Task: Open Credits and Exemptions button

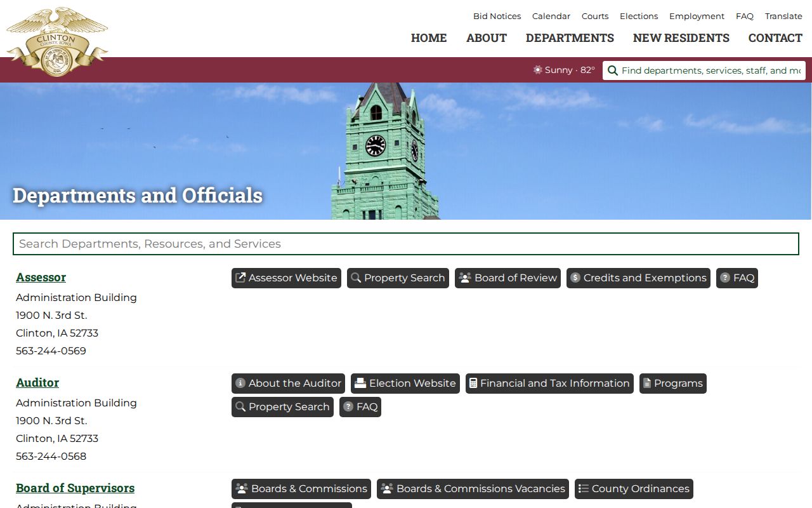Action: [638, 278]
